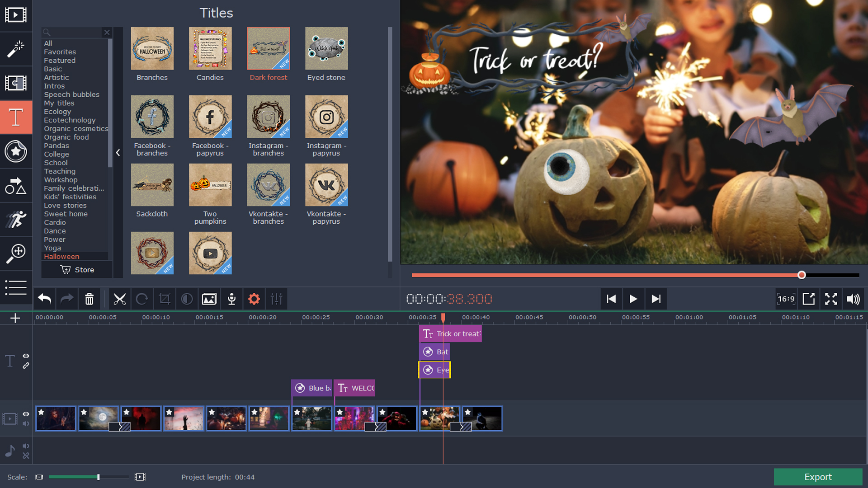This screenshot has height=488, width=868.
Task: Open the Stickers panel (star icon)
Action: click(x=16, y=152)
